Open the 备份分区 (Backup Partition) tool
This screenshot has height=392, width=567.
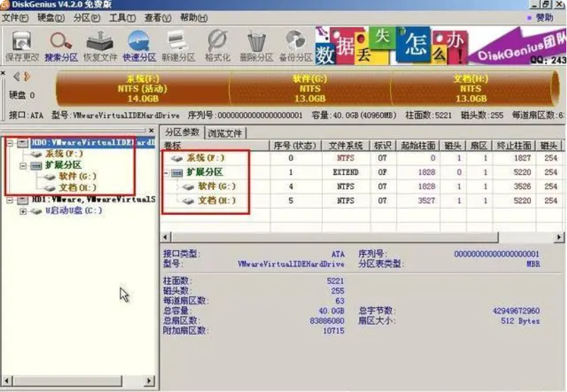[295, 46]
